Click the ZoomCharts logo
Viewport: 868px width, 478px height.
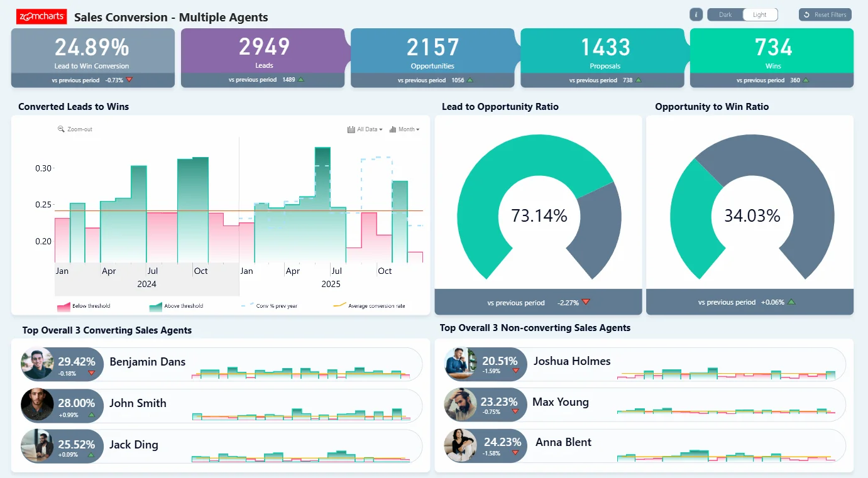pyautogui.click(x=41, y=17)
